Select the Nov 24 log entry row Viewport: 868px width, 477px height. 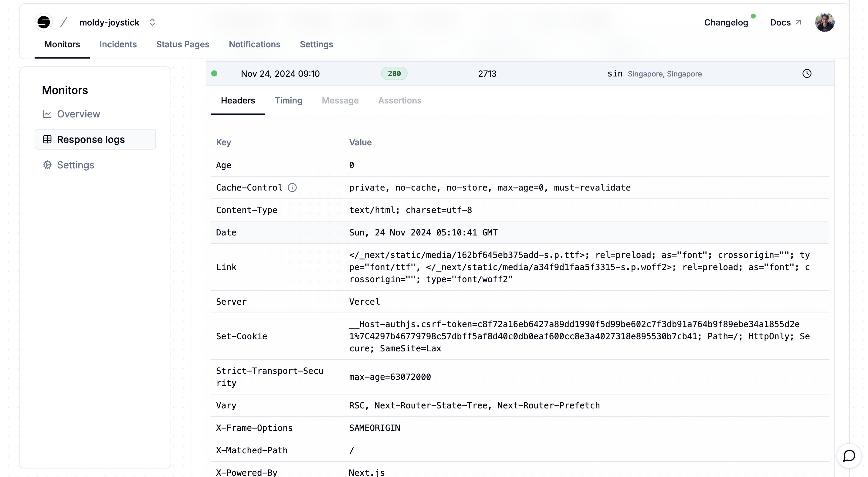click(280, 73)
